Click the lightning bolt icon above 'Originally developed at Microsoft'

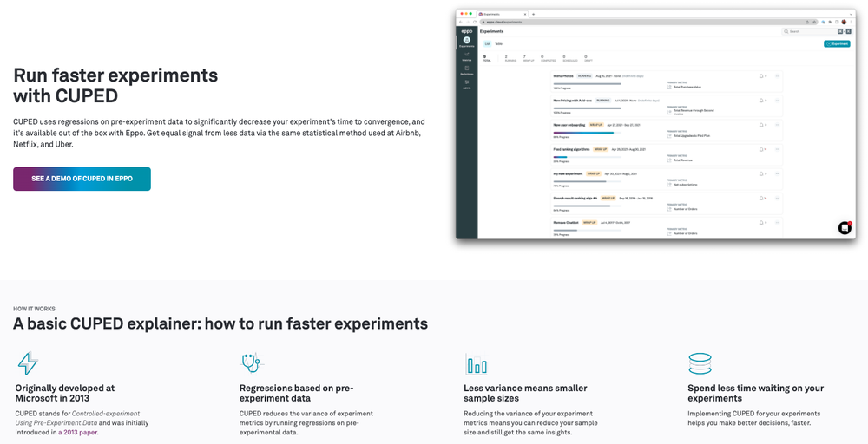28,363
